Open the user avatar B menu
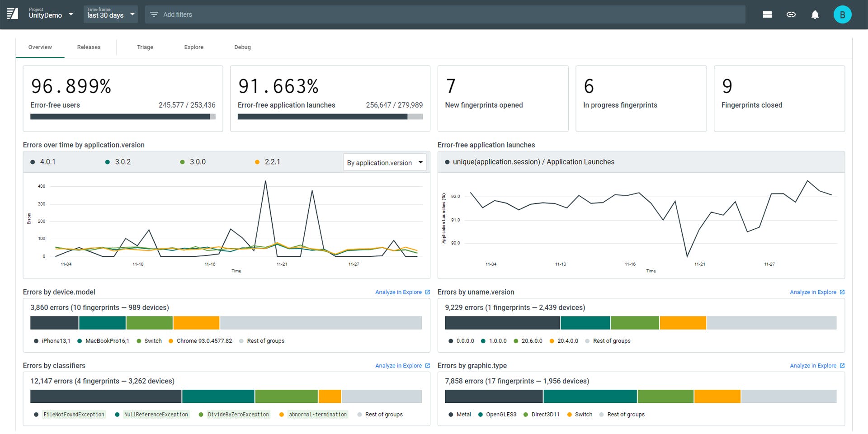Viewport: 868px width, 434px height. point(842,14)
